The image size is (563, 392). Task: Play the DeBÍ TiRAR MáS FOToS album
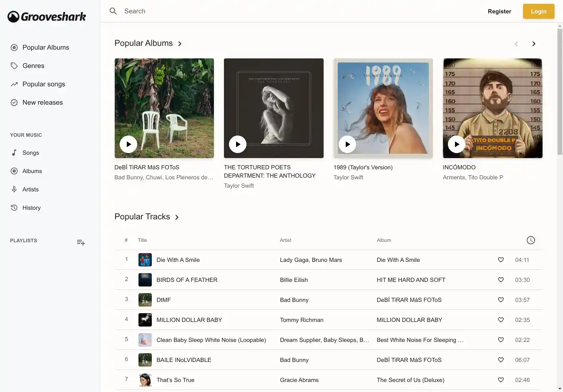(x=128, y=144)
